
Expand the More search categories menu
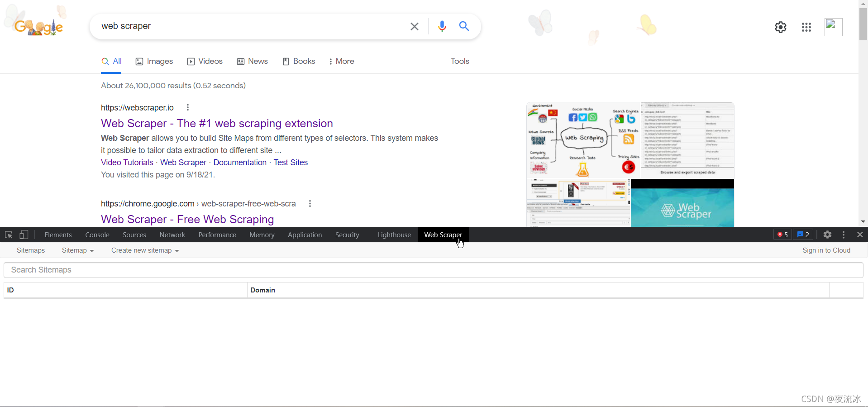click(342, 61)
